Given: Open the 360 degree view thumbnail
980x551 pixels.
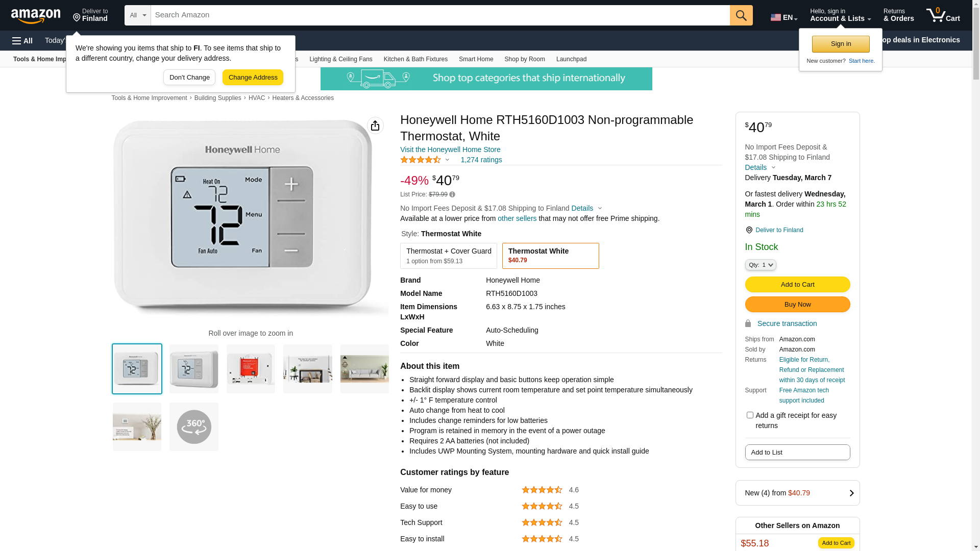Looking at the screenshot, I should coord(193,427).
